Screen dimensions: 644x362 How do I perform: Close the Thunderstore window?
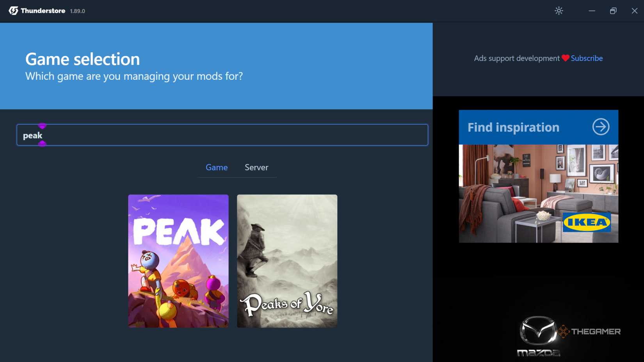pos(634,11)
